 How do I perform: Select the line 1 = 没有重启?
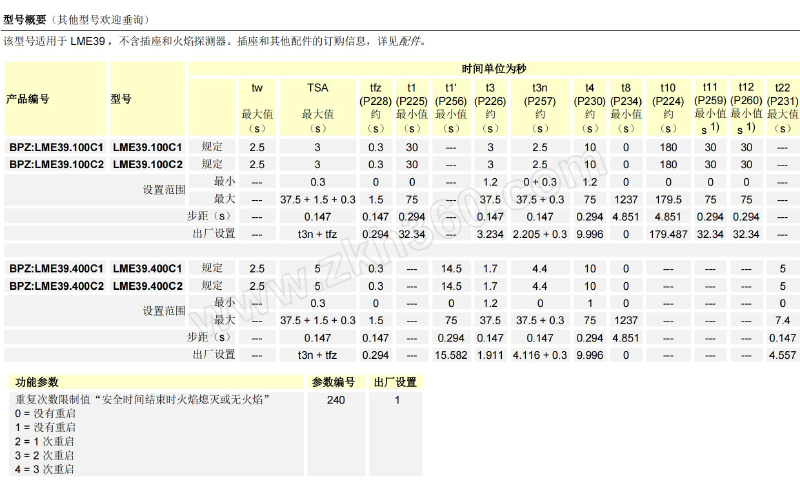[45, 427]
